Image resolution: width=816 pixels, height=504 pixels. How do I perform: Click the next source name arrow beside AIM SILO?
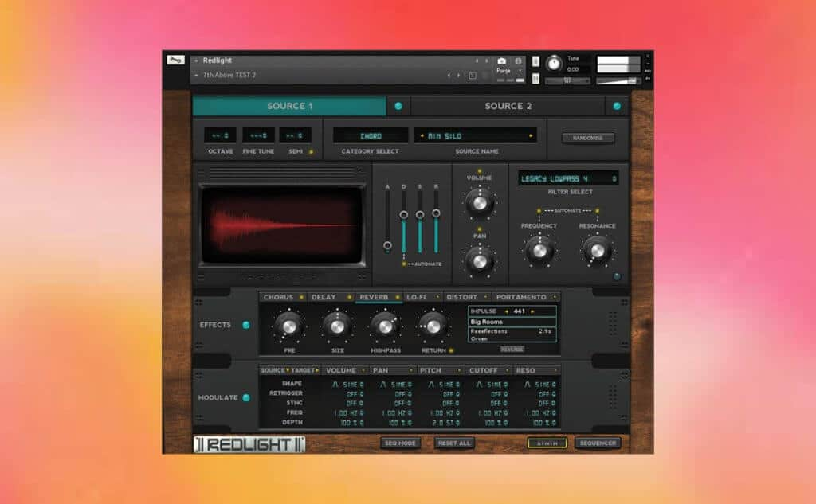click(x=531, y=136)
